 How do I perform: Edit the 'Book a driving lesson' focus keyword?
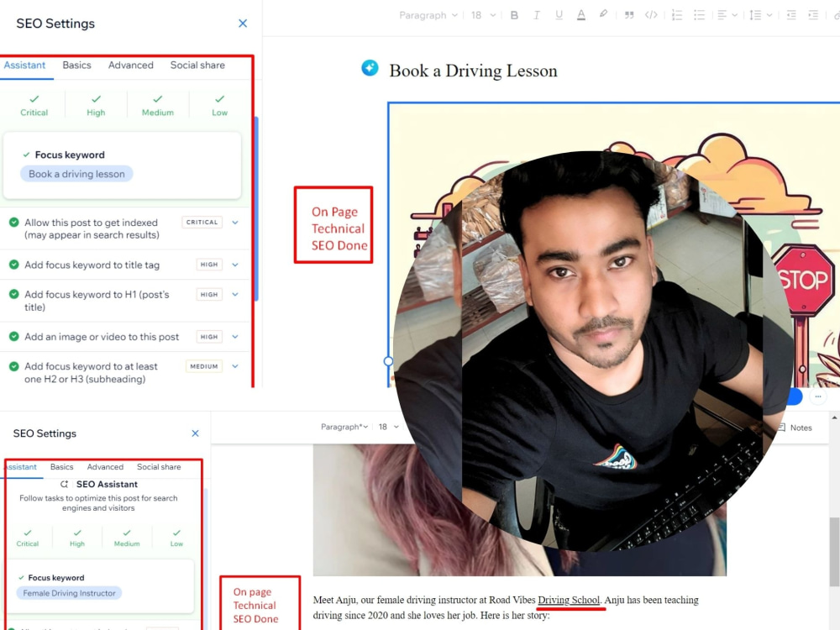[76, 174]
